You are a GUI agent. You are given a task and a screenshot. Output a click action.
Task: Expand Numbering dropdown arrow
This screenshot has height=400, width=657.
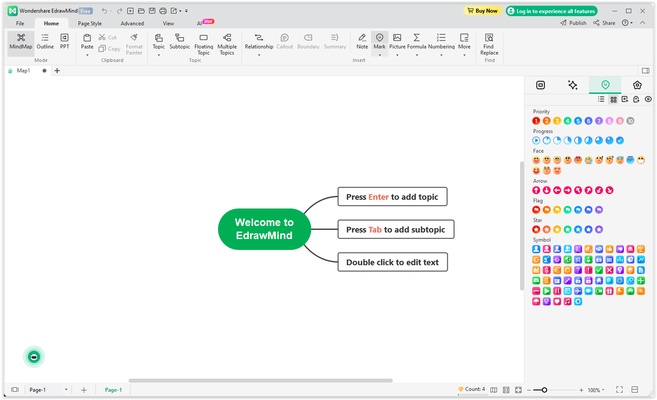441,55
